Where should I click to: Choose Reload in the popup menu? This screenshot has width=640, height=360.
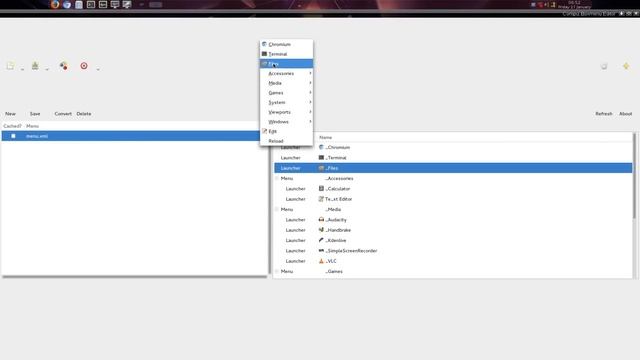287,141
